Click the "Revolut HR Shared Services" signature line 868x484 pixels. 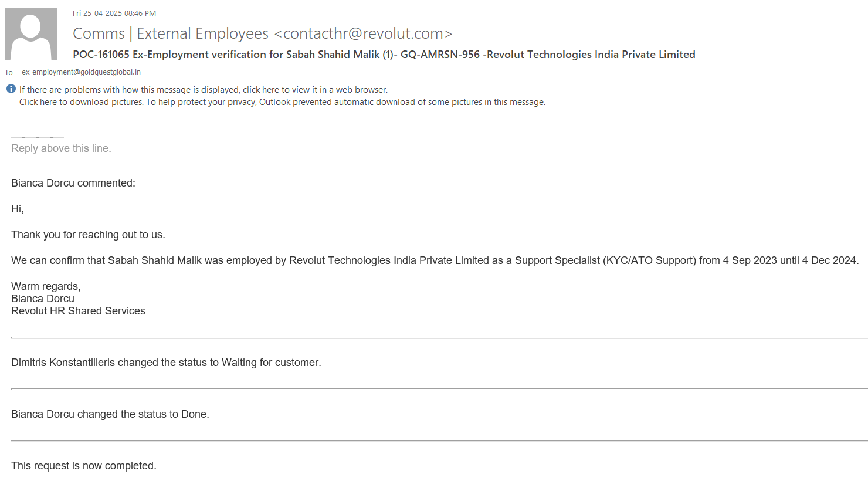[78, 311]
